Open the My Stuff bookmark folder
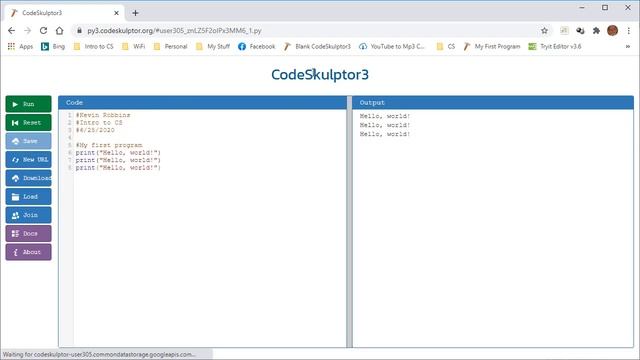Viewport: 640px width, 360px height. [213, 47]
